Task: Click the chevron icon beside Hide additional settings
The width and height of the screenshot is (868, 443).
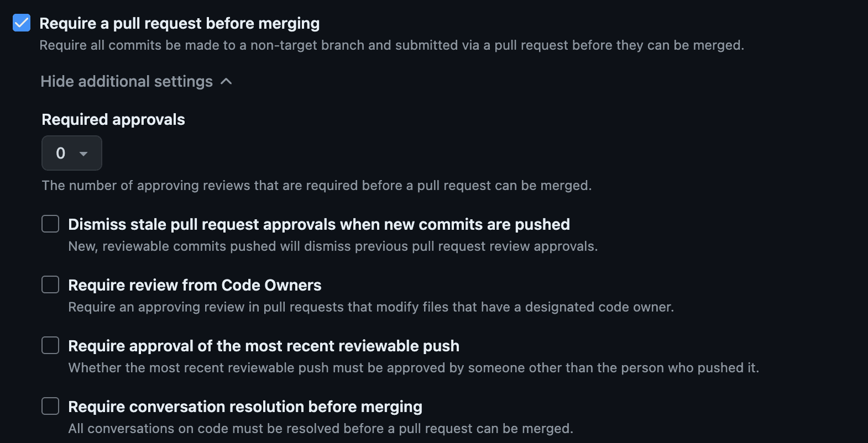Action: [x=226, y=82]
